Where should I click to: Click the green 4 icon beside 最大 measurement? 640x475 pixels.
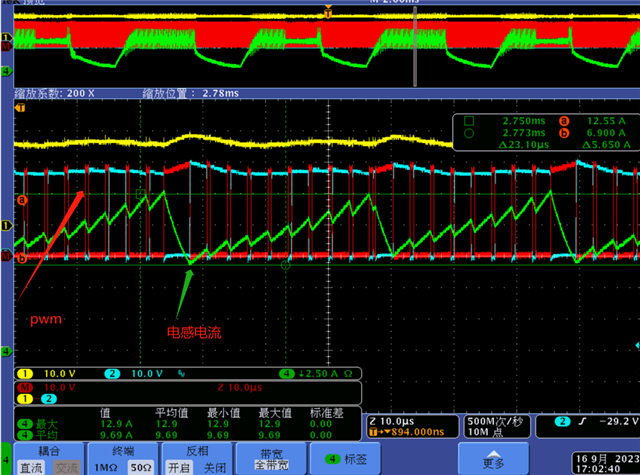tap(25, 424)
